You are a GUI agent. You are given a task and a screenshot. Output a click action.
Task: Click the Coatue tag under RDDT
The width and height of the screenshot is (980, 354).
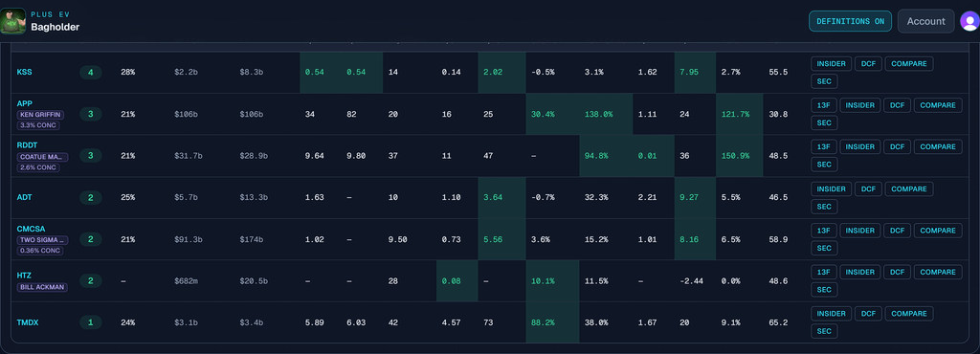[x=42, y=157]
